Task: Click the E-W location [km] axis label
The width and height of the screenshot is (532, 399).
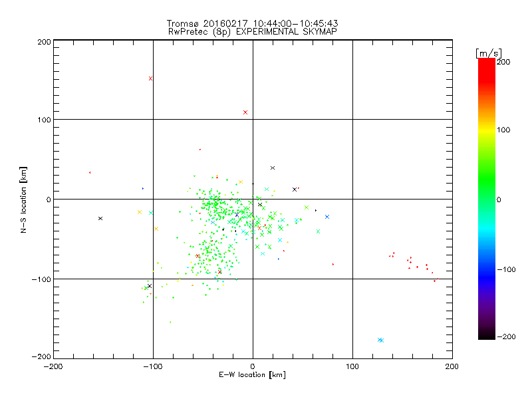Action: pos(252,375)
